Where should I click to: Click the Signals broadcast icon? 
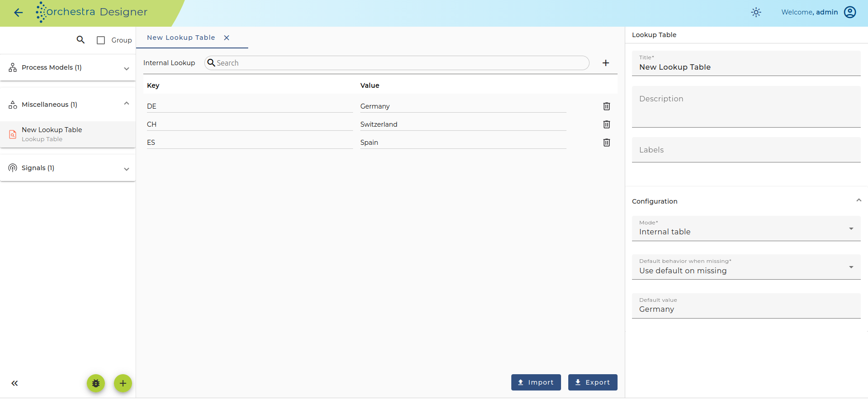coord(13,168)
